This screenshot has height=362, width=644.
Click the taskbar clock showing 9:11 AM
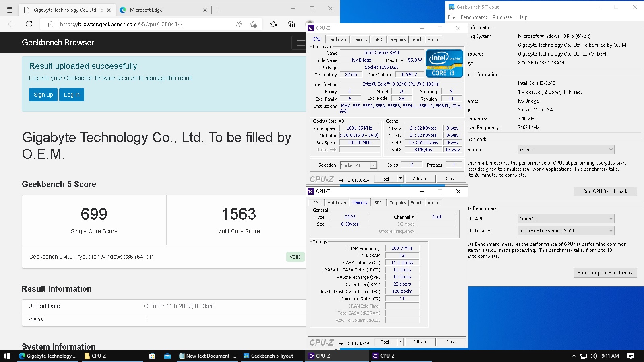(610, 356)
